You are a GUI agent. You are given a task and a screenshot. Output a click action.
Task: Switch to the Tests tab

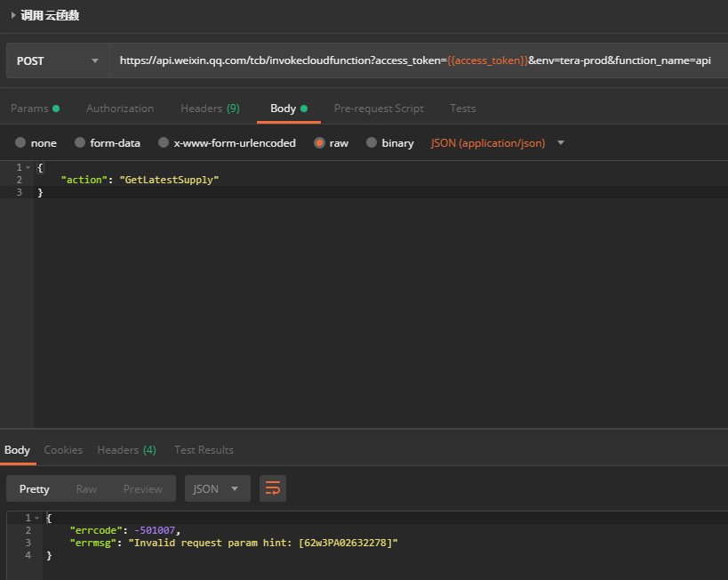(462, 109)
